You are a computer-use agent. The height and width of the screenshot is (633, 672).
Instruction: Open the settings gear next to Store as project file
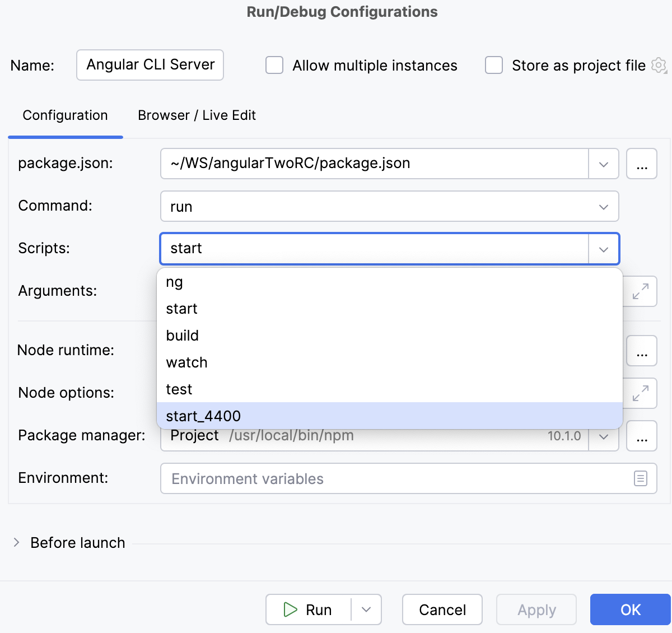point(660,65)
